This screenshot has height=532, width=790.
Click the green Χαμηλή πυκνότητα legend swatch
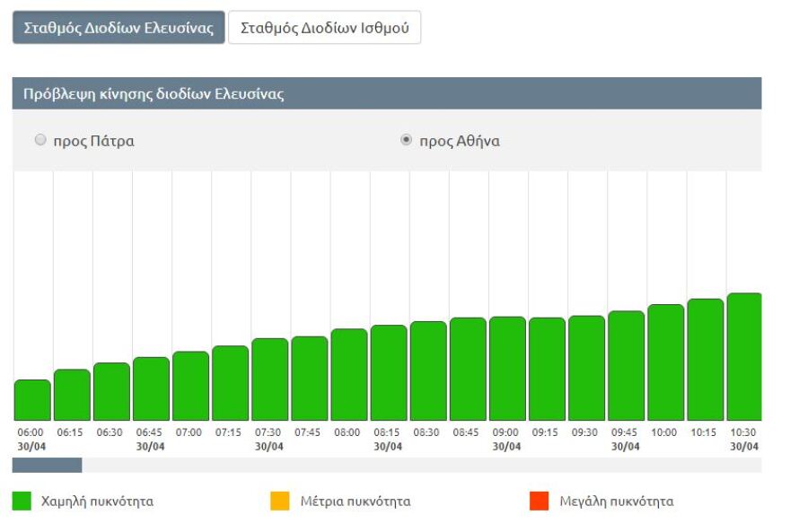coord(22,501)
